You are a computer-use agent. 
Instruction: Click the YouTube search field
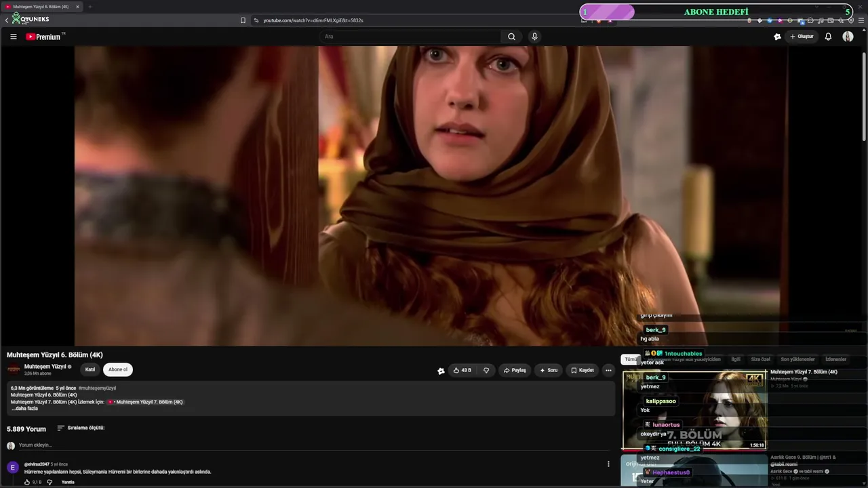(411, 37)
